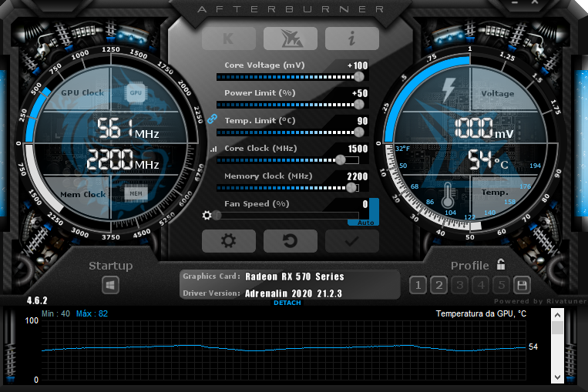Click the lightning bolt voltage icon

click(448, 90)
